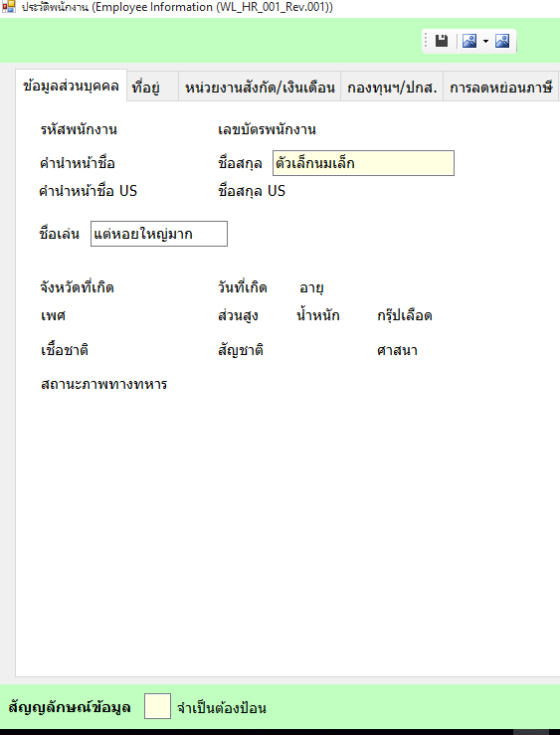Open the picture button dropdown arrow

click(x=485, y=41)
